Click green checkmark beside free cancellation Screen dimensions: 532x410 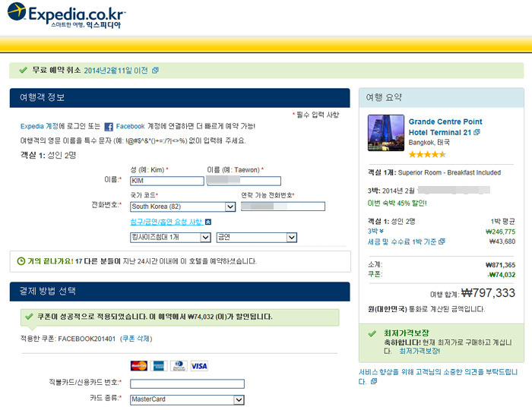click(x=23, y=70)
